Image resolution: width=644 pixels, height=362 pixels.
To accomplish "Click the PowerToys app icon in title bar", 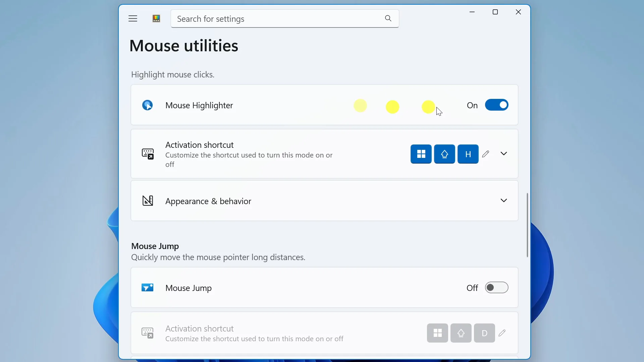I will coord(156,19).
